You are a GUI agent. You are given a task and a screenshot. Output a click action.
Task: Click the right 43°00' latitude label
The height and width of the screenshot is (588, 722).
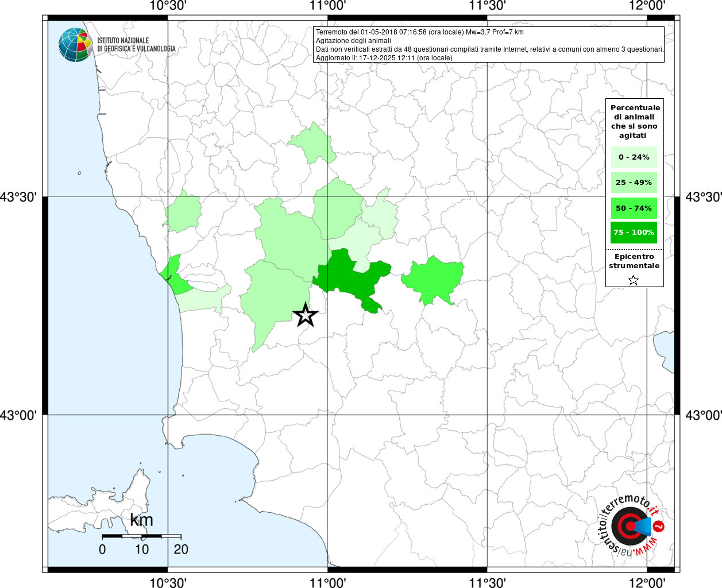click(x=704, y=415)
